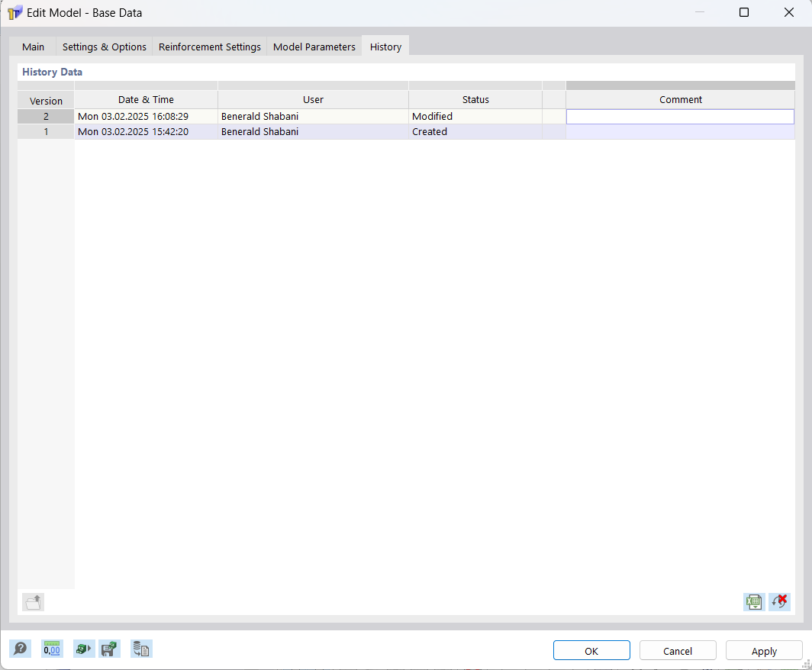The image size is (812, 670).
Task: Open the context-sensitive help icon
Action: [21, 648]
